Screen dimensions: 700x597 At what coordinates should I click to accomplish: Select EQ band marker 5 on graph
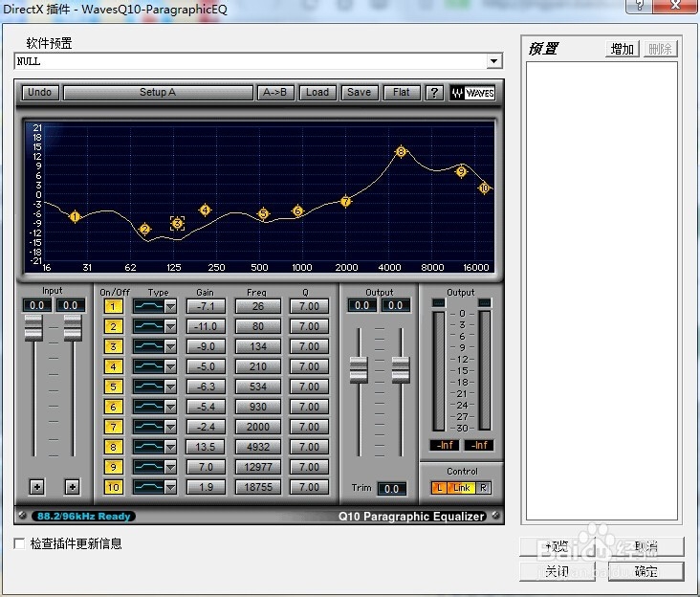point(263,213)
